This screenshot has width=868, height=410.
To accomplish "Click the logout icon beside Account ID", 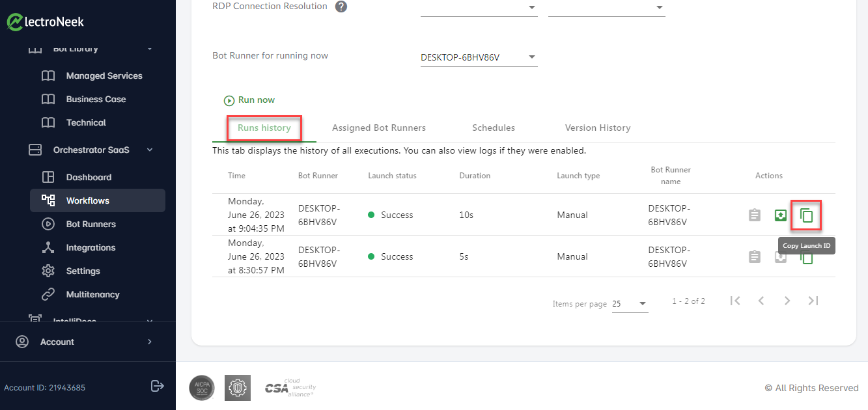I will (x=157, y=386).
